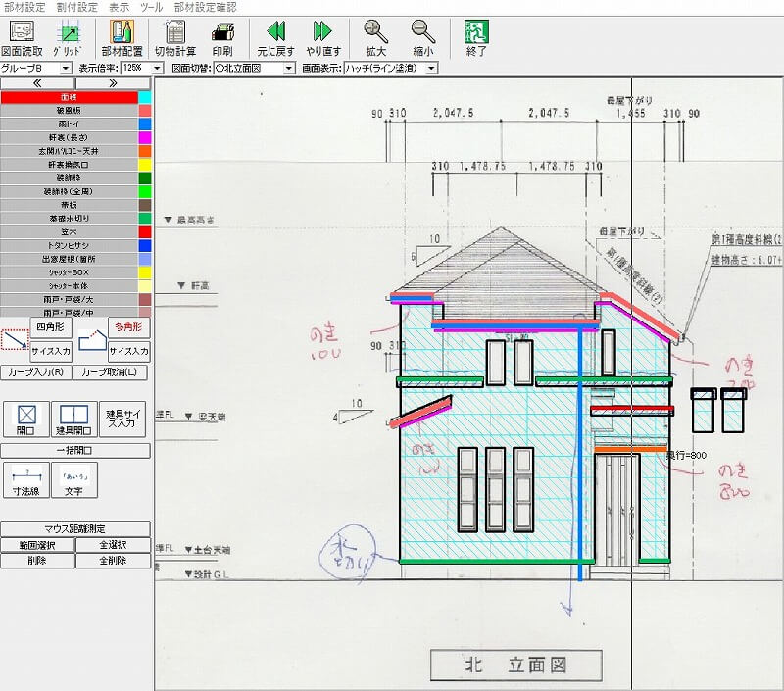This screenshot has height=691, width=784.
Task: Redo with the やり直す button
Action: pyautogui.click(x=322, y=37)
